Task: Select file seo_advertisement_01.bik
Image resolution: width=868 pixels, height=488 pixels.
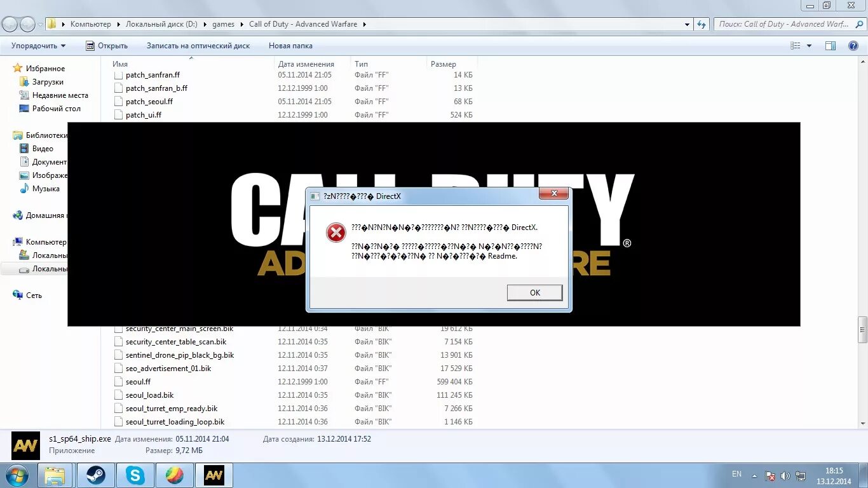Action: click(168, 369)
